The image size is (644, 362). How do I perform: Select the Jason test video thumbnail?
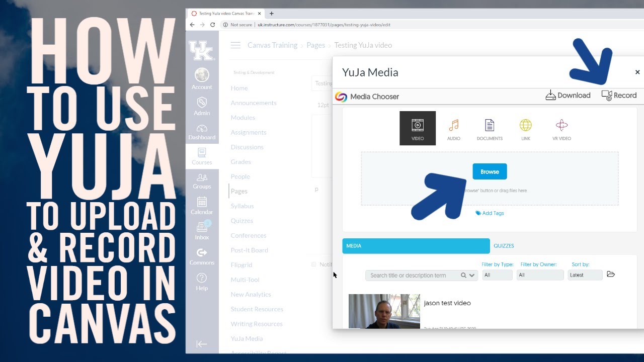pyautogui.click(x=384, y=311)
